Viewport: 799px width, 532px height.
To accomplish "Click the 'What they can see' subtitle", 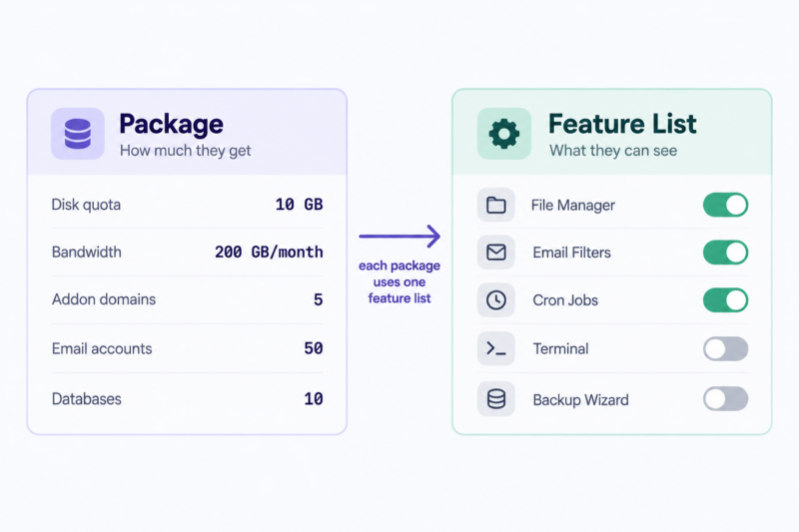I will 613,151.
